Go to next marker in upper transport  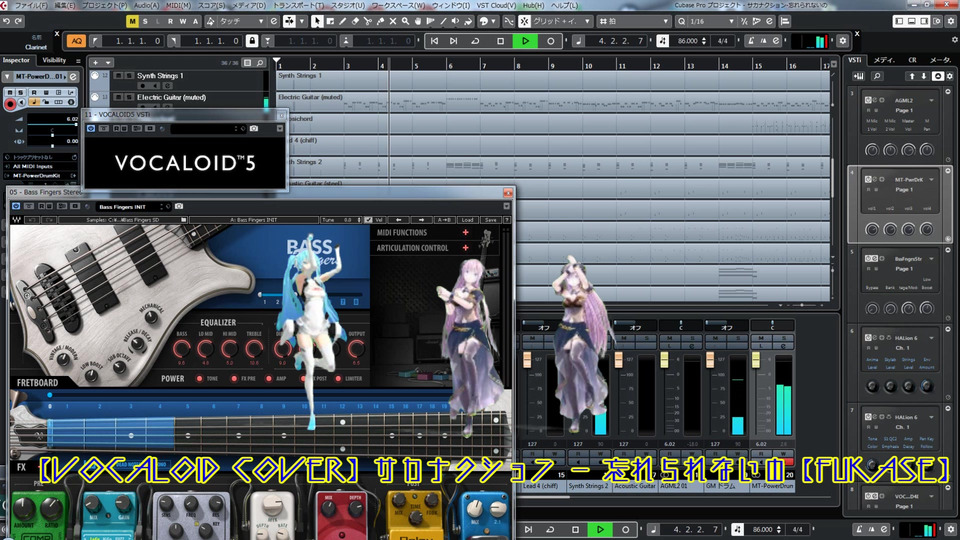(x=454, y=41)
